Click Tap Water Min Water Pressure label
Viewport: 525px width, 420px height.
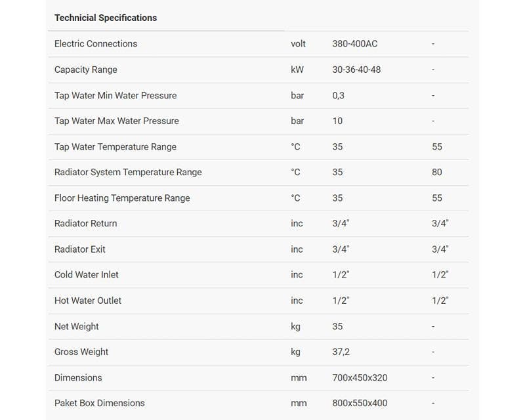(x=115, y=95)
